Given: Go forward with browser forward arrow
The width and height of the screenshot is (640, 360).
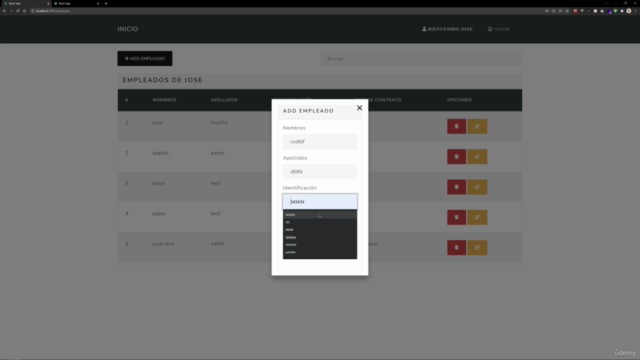Looking at the screenshot, I should click(x=11, y=11).
